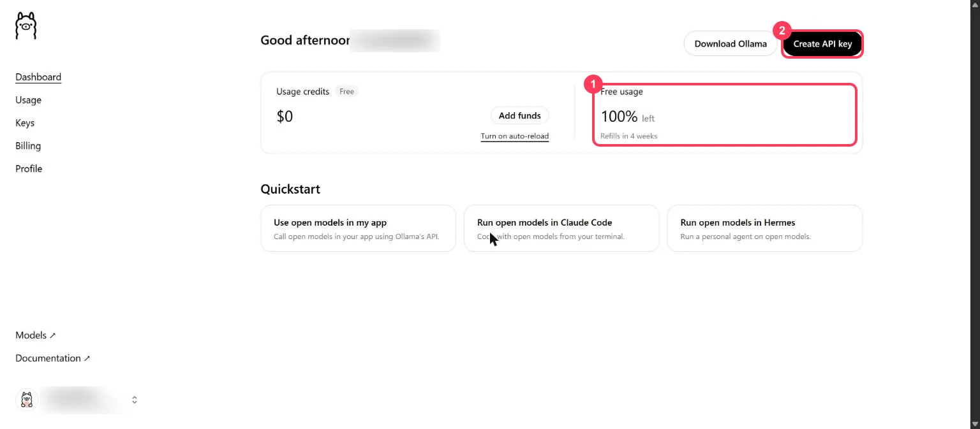This screenshot has height=429, width=980.
Task: Expand the account switcher chevron
Action: (x=135, y=400)
